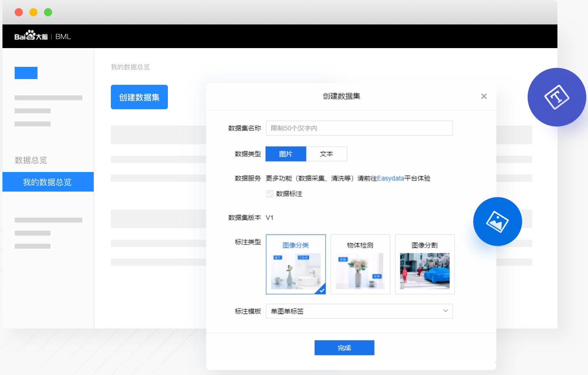Choose 图像分类 annotation type card

tap(296, 264)
